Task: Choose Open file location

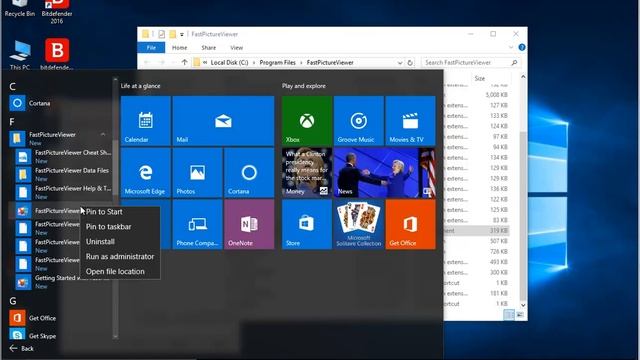Action: pyautogui.click(x=120, y=271)
